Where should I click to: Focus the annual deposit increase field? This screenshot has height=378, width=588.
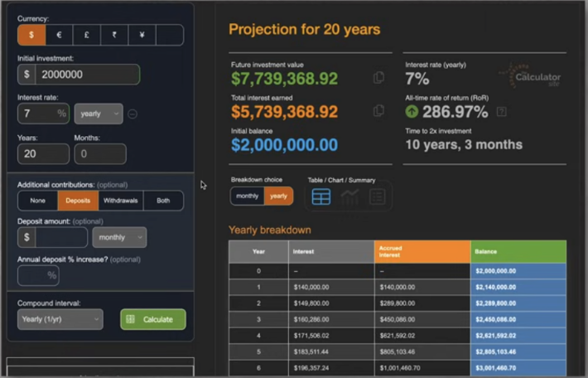click(x=38, y=275)
